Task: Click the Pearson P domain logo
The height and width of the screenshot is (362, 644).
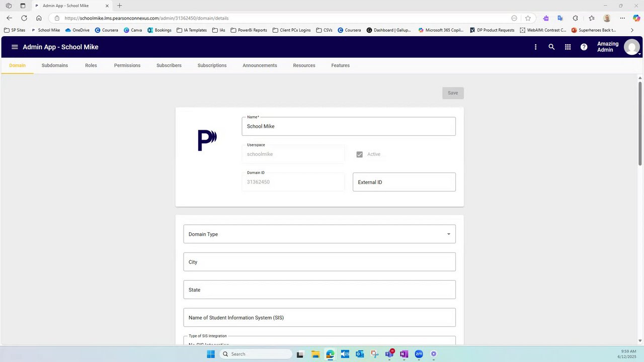Action: click(x=207, y=140)
